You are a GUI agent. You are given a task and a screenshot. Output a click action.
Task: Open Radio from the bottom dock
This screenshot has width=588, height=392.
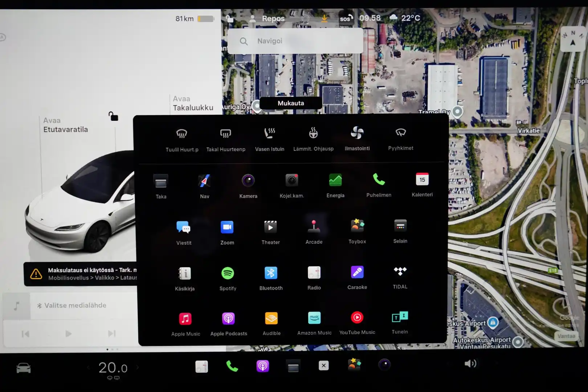coord(201,367)
